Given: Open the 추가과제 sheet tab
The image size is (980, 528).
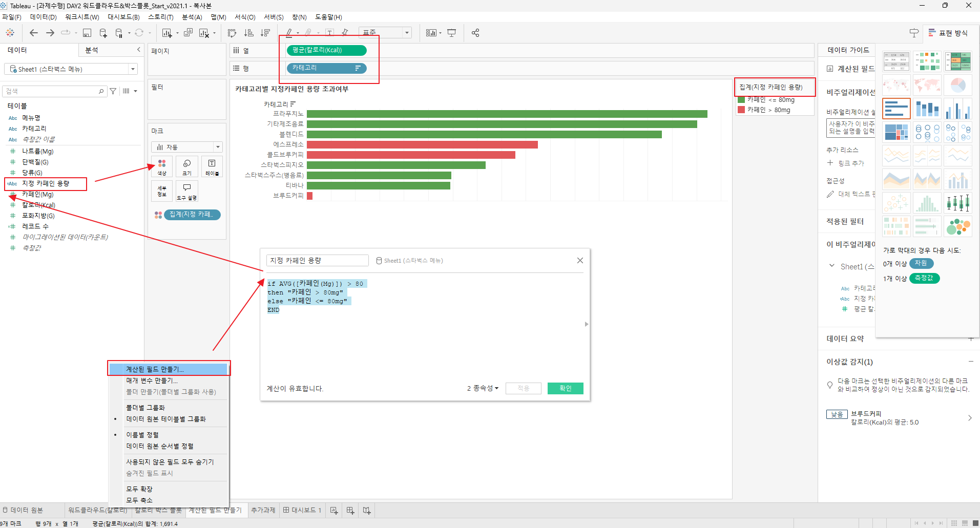Looking at the screenshot, I should pos(263,510).
